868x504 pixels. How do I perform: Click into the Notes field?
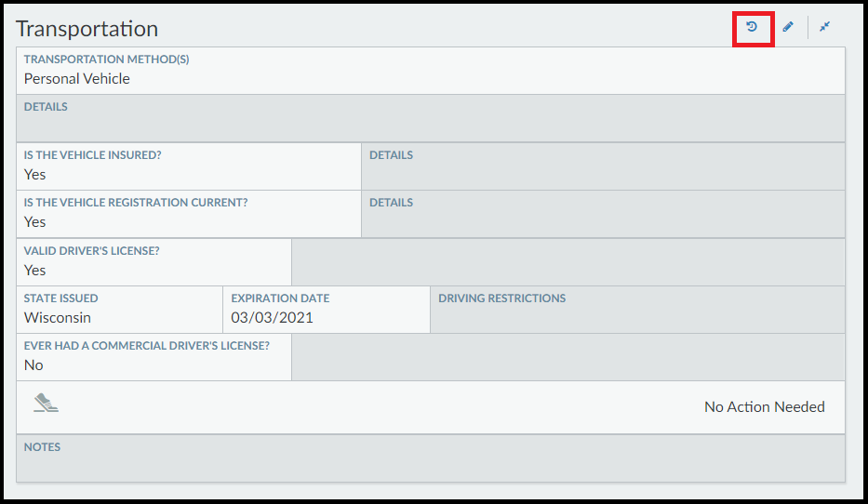(431, 458)
